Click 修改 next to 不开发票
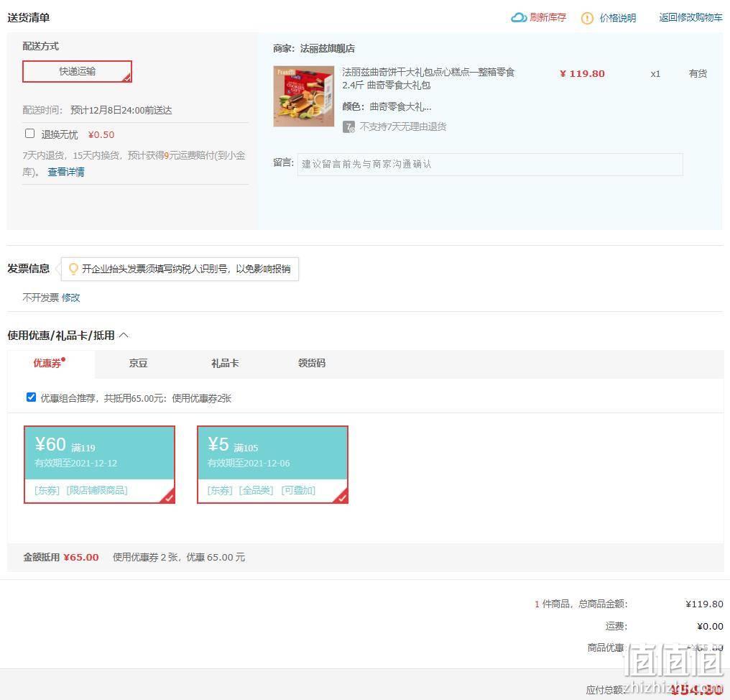This screenshot has width=730, height=700. tap(70, 298)
